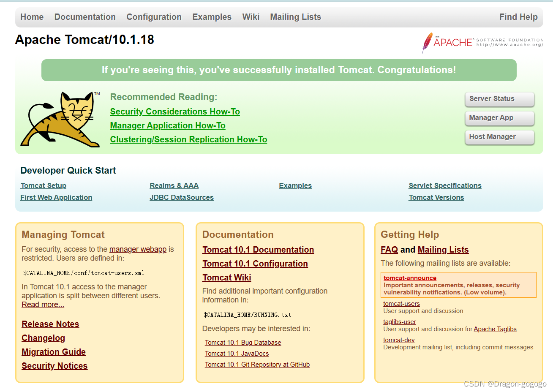Open Tomcat 10.1 Git Repository at GitHub
553x392 pixels.
[257, 365]
